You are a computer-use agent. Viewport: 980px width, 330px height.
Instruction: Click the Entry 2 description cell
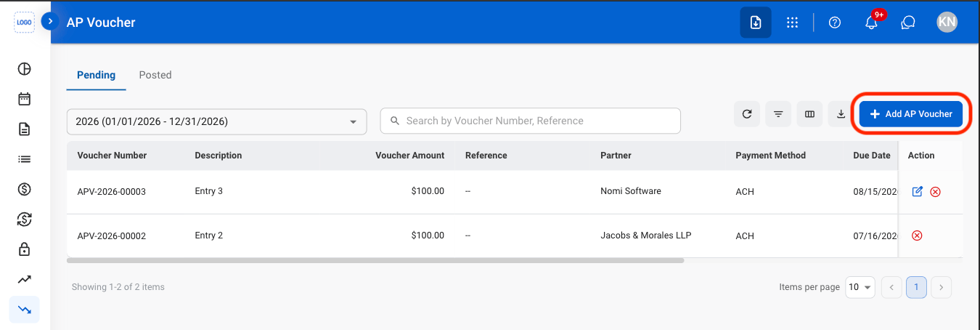tap(209, 236)
